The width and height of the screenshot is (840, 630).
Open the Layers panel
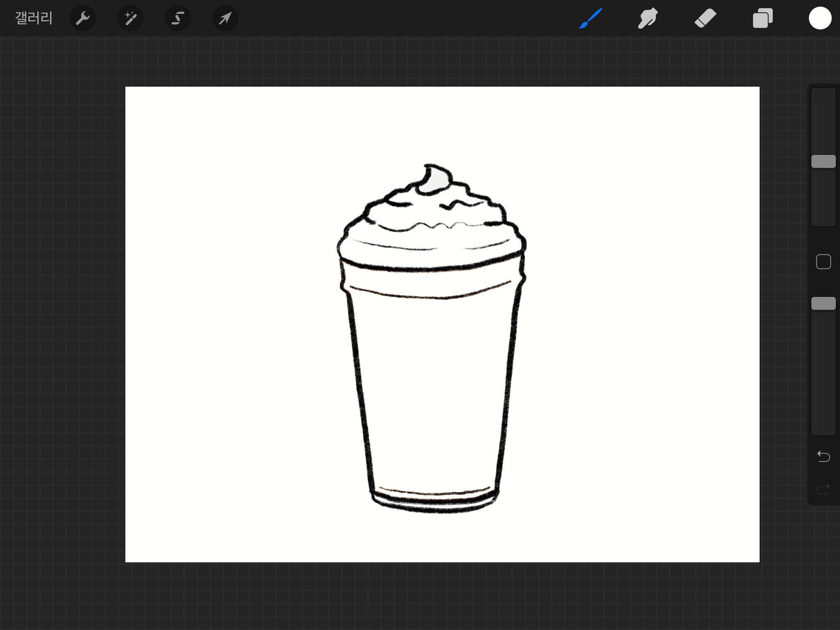(x=762, y=18)
